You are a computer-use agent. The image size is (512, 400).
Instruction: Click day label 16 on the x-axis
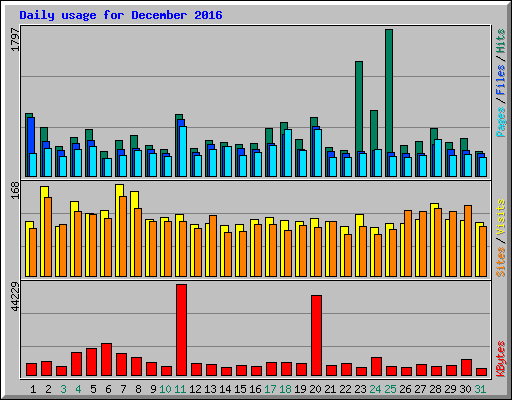pos(255,389)
